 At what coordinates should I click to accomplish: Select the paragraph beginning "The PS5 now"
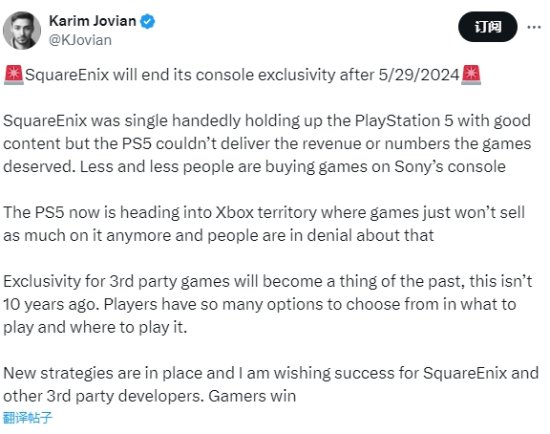[264, 224]
